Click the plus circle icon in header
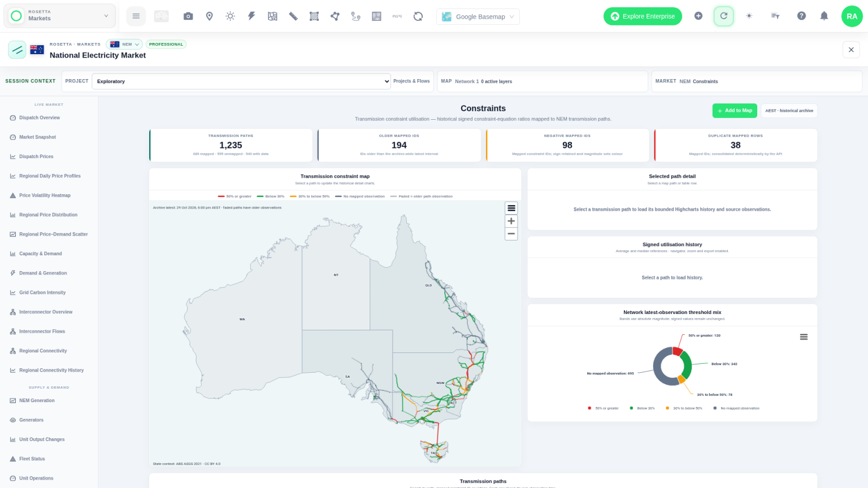 [698, 16]
